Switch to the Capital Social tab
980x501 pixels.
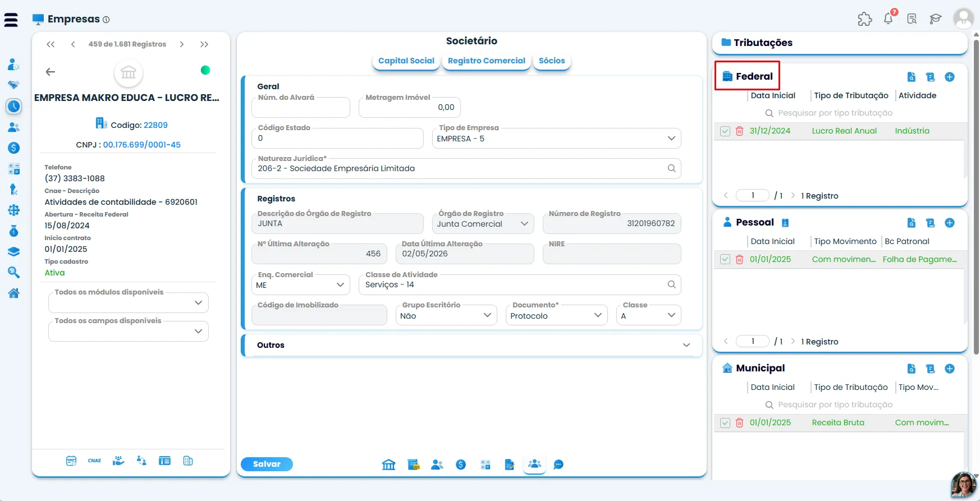pos(406,61)
